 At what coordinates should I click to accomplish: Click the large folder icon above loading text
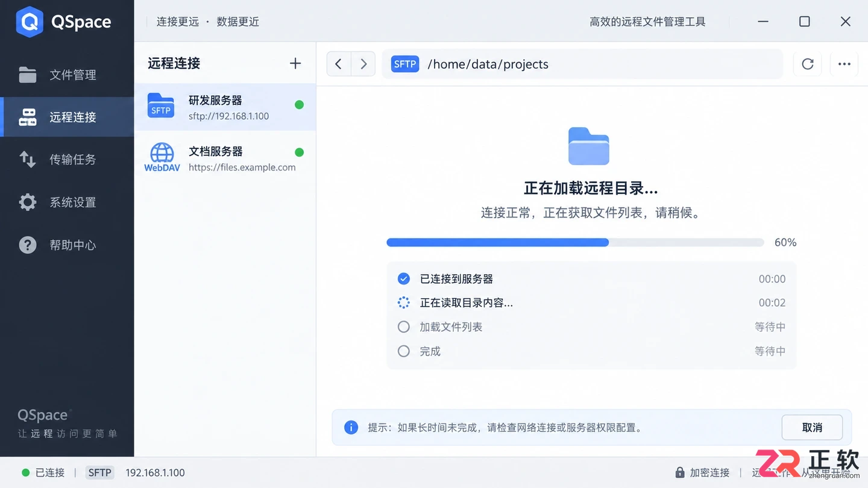coord(589,146)
